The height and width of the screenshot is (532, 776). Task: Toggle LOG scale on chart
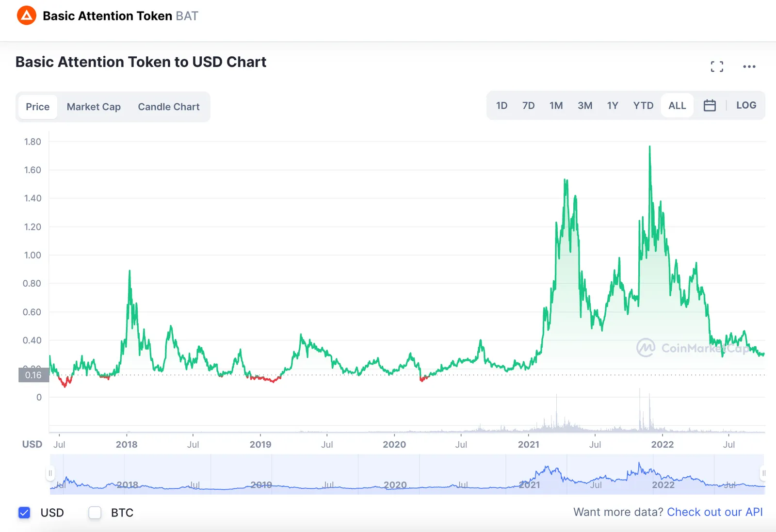pyautogui.click(x=746, y=105)
